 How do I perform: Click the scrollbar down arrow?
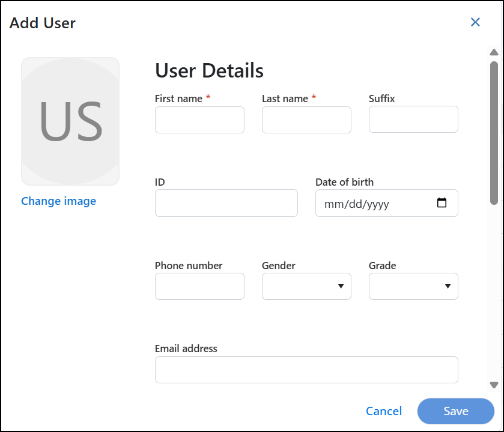click(494, 385)
